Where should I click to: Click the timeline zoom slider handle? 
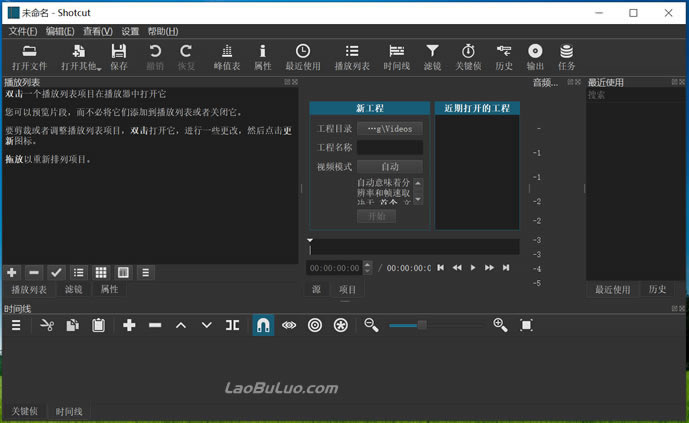point(422,325)
